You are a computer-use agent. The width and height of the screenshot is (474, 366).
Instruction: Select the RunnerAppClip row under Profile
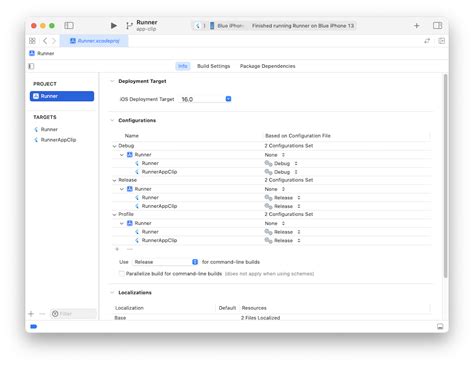tap(272, 240)
